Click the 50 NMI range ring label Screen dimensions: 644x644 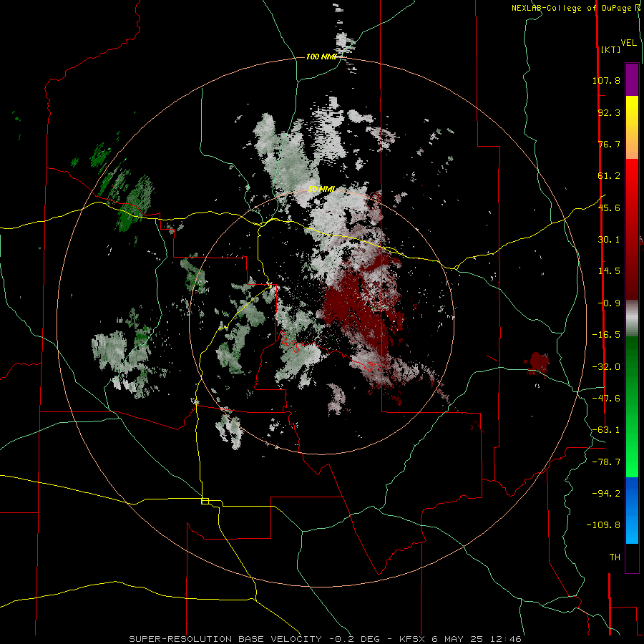(x=321, y=190)
